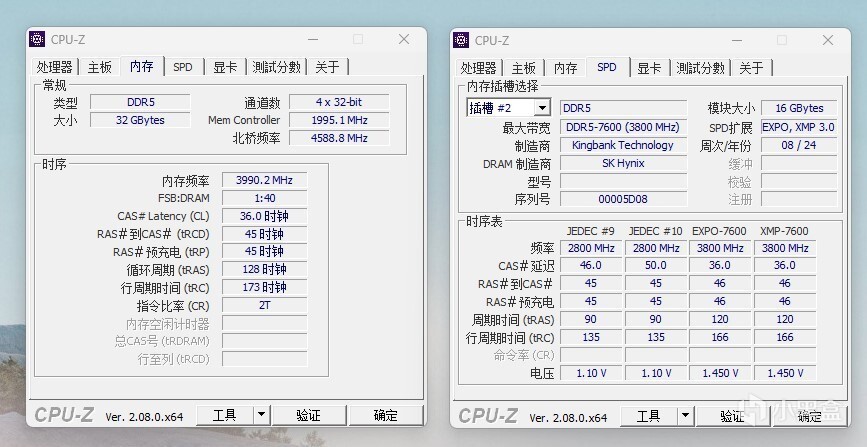Open 关于 tab in left CPU-Z window

pyautogui.click(x=327, y=67)
